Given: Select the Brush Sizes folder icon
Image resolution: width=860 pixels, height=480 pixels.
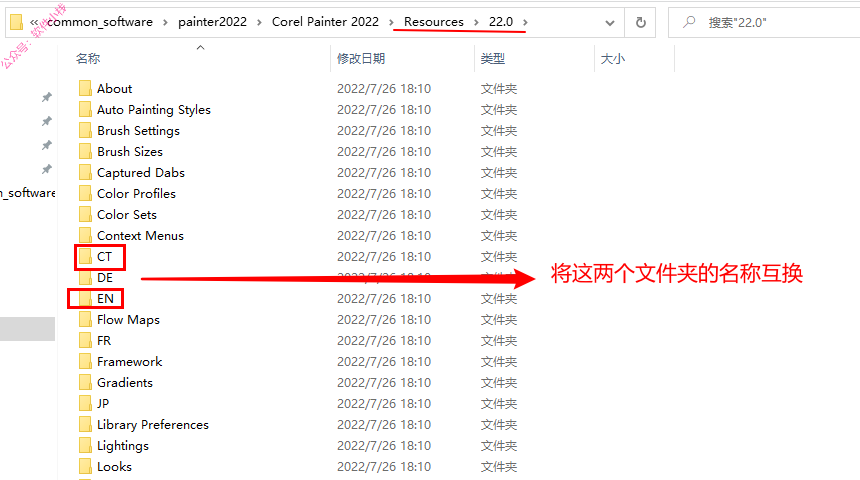Looking at the screenshot, I should 85,151.
